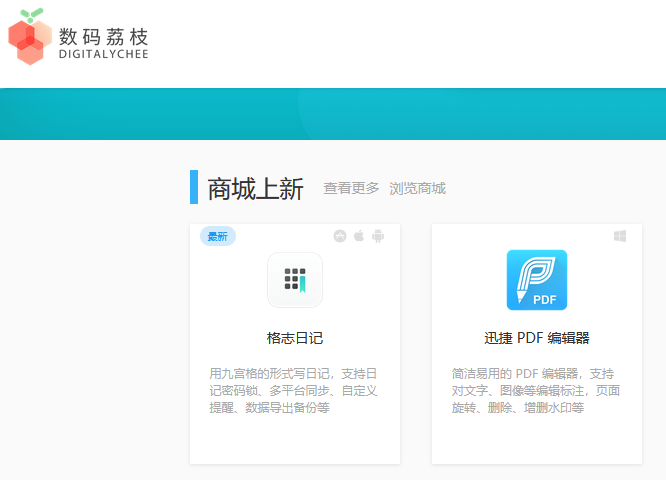Click the DIGITALYCHEE English logo text

pyautogui.click(x=103, y=54)
